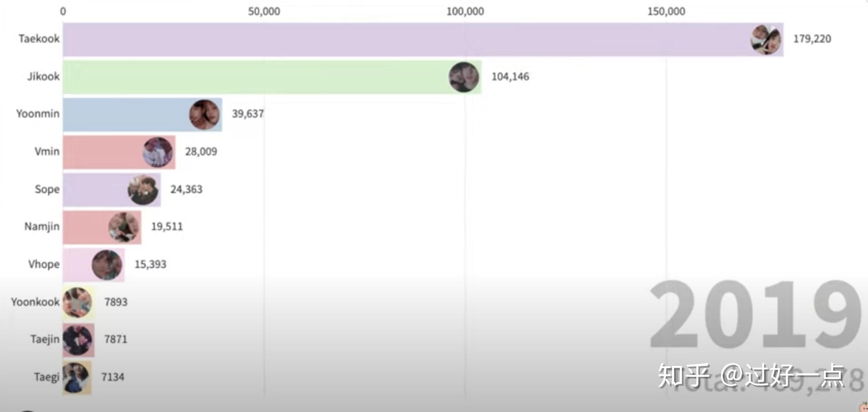
Task: Click the Taekook circular avatar image
Action: point(765,40)
